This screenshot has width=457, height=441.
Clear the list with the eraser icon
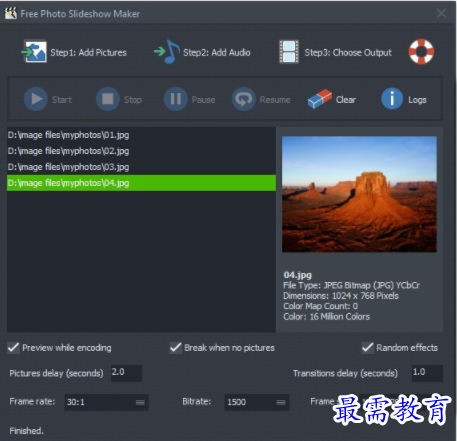click(x=319, y=99)
